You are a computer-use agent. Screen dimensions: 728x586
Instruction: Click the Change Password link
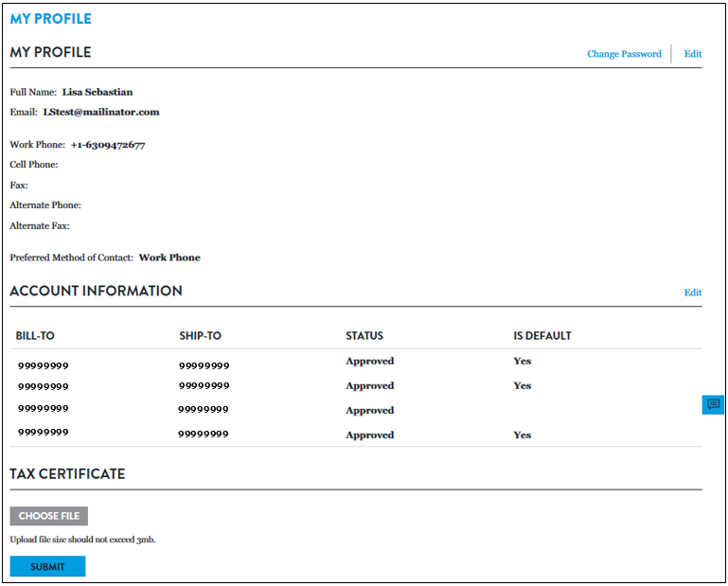624,54
